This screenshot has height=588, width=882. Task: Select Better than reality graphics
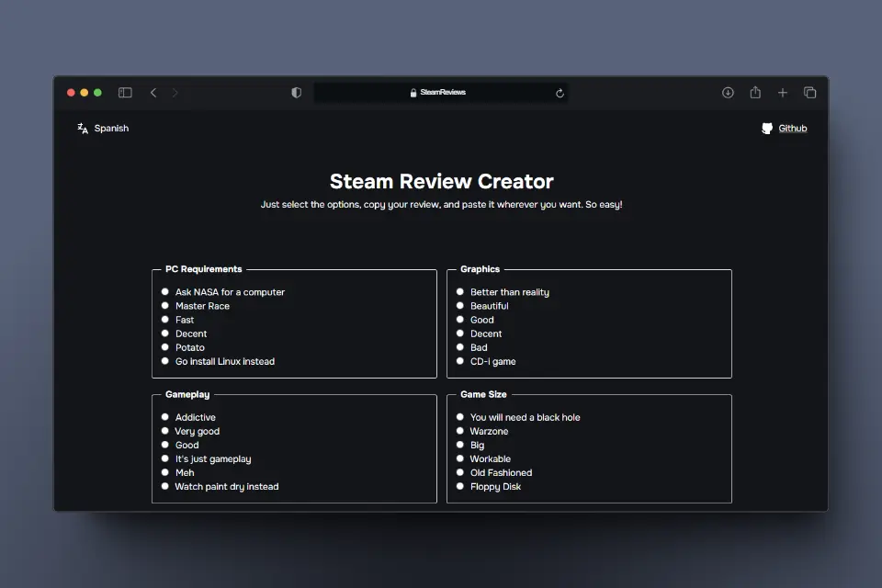[x=460, y=291]
